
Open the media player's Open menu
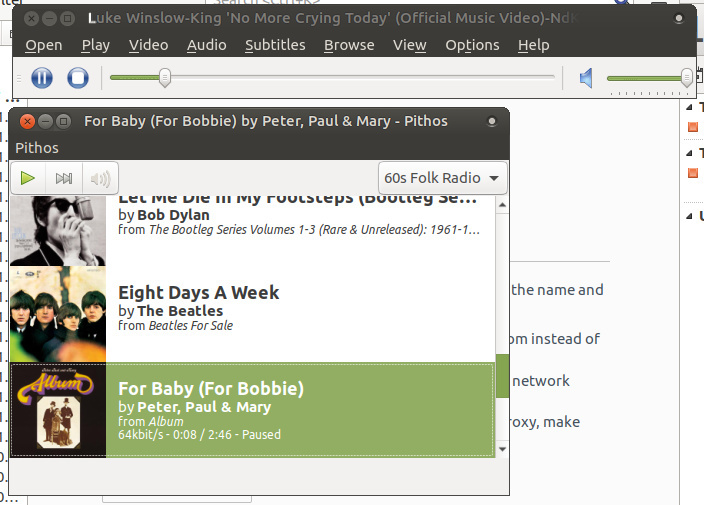click(44, 45)
